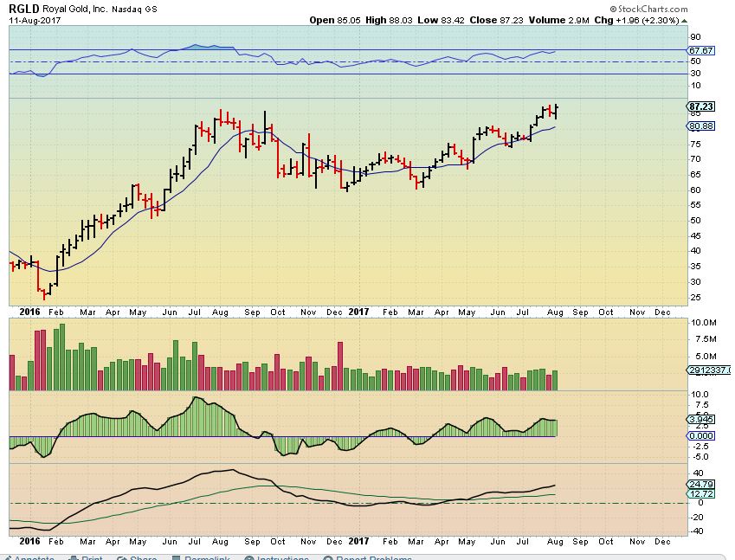Click the moving average tag 80.88
735x560 pixels.
pos(701,126)
